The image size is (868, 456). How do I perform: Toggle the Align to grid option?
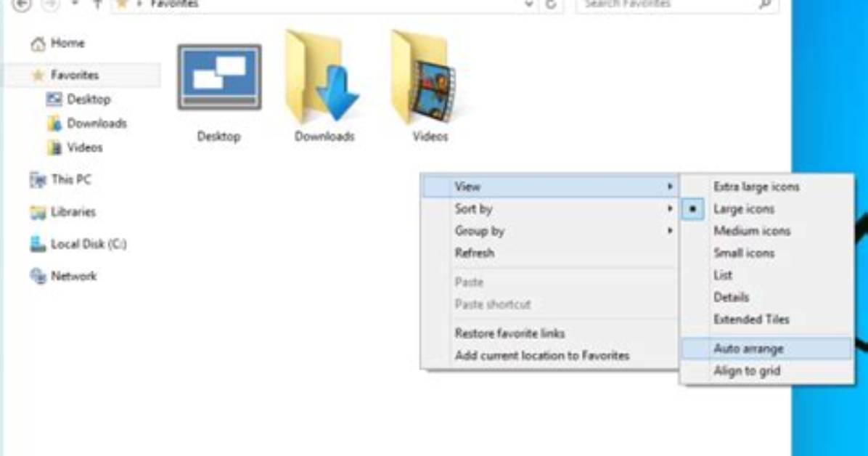767,370
